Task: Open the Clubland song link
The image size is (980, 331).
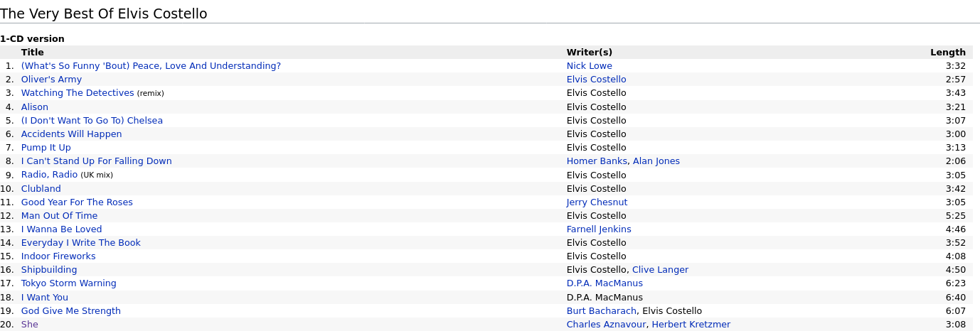Action: click(x=41, y=189)
